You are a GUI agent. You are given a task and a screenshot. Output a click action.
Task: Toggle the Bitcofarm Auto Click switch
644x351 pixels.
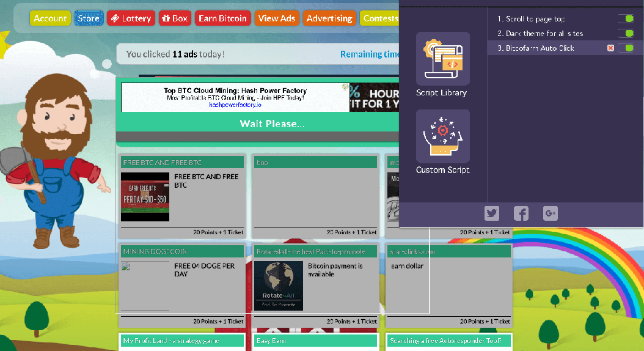coord(626,48)
